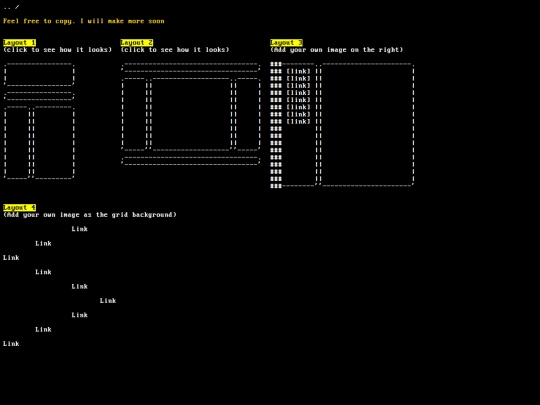Open the Layout 4 link

point(20,207)
